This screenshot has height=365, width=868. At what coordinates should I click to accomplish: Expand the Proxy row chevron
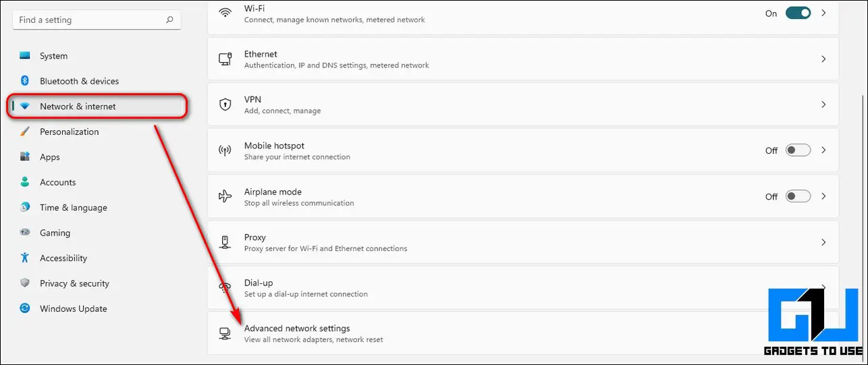[x=823, y=242]
